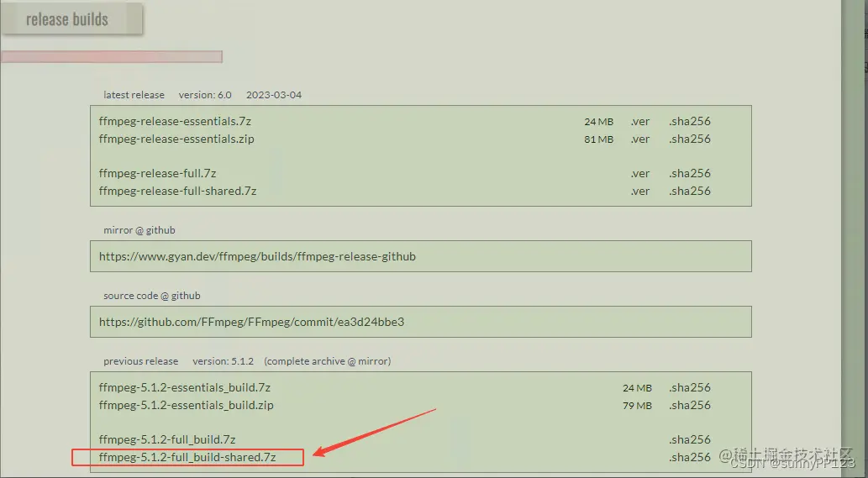Click the 'source code @ github' label
Image resolution: width=868 pixels, height=478 pixels.
[152, 296]
